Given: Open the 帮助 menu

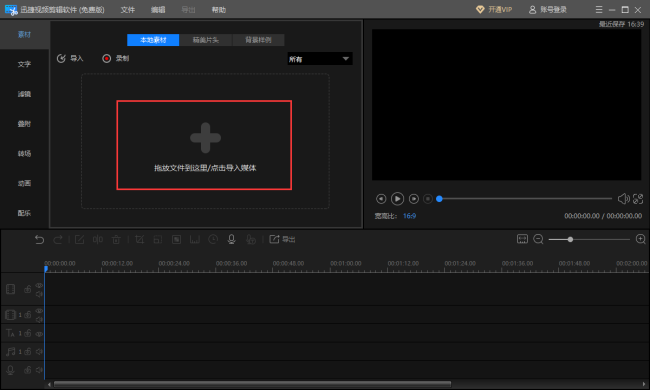Looking at the screenshot, I should (x=219, y=10).
